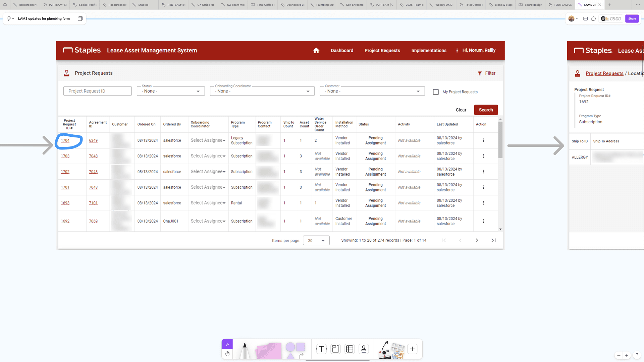
Task: Click the purple Share button
Action: coord(632,19)
